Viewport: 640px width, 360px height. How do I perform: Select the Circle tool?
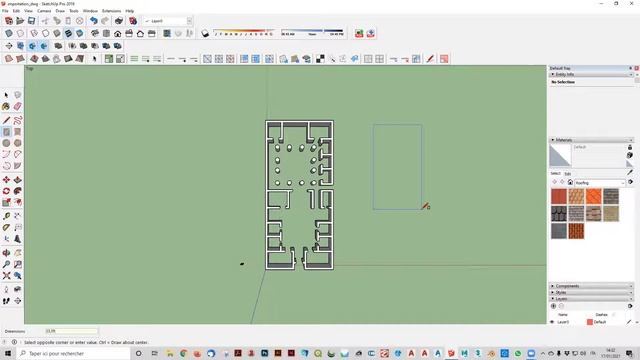tap(6, 143)
